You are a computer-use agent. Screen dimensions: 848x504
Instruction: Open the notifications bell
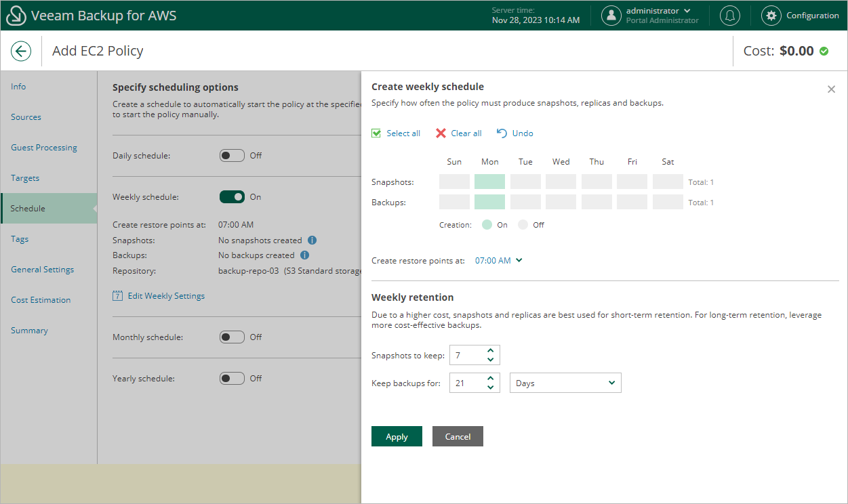pyautogui.click(x=730, y=16)
